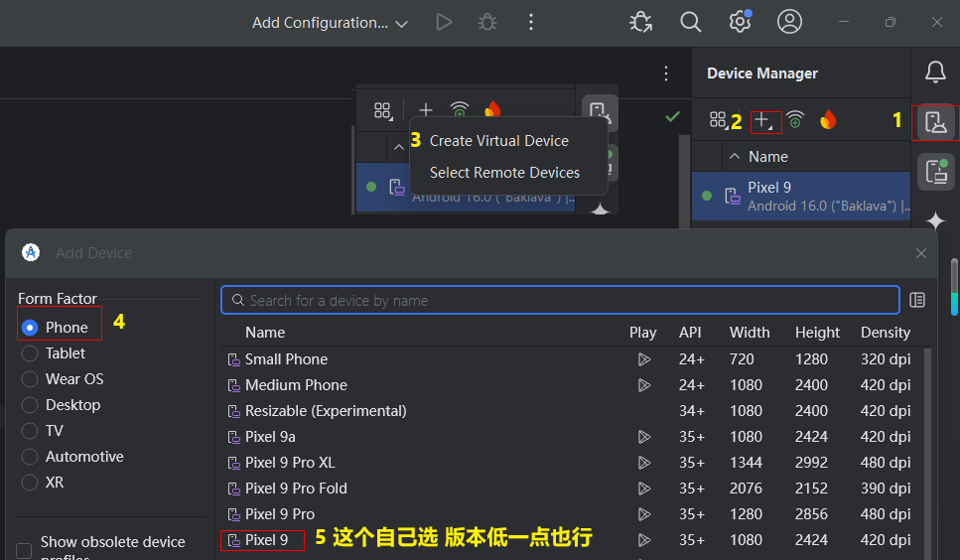The image size is (960, 560).
Task: Open the IDE Settings gear icon
Action: coord(741,22)
